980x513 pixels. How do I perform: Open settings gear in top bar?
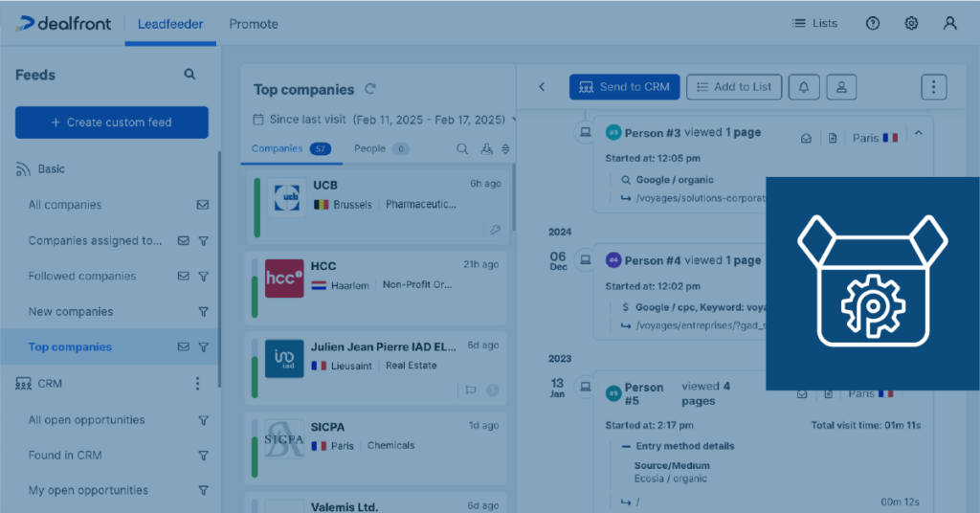tap(911, 24)
